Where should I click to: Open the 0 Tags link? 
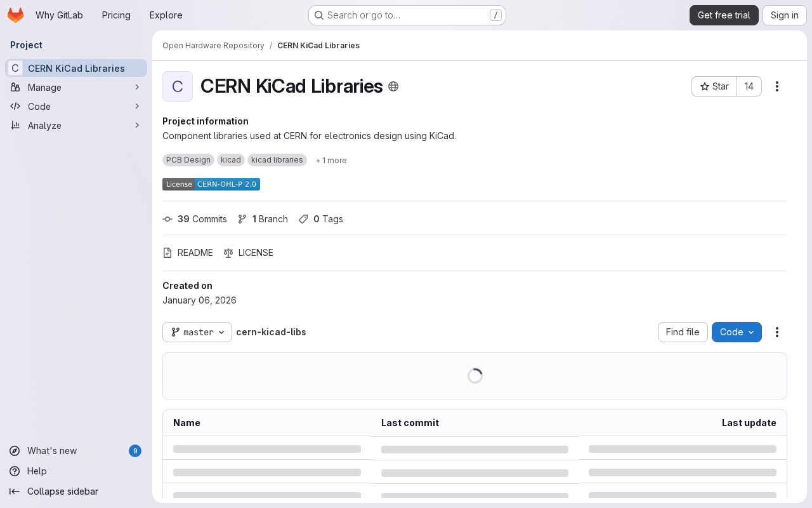click(x=320, y=219)
